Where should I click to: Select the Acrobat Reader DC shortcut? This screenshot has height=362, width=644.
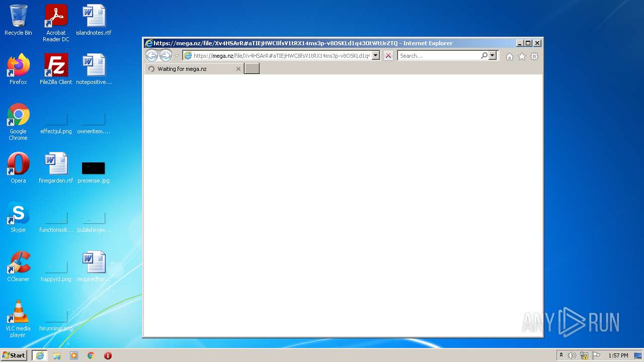pos(56,23)
